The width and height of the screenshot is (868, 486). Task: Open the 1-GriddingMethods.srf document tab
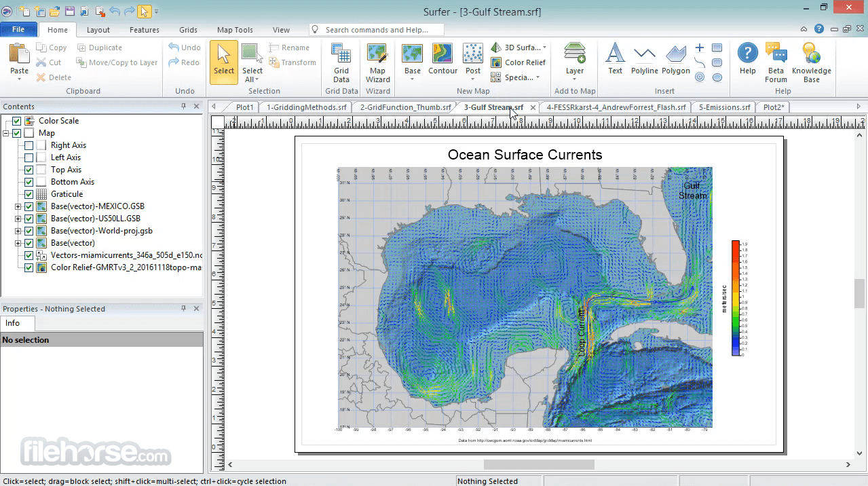[306, 107]
